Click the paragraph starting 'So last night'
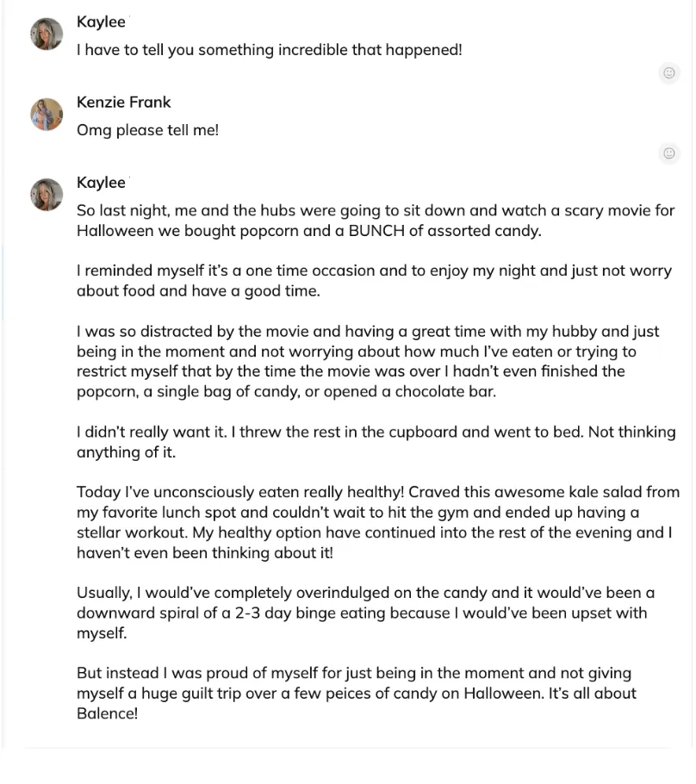This screenshot has width=696, height=784. (376, 221)
